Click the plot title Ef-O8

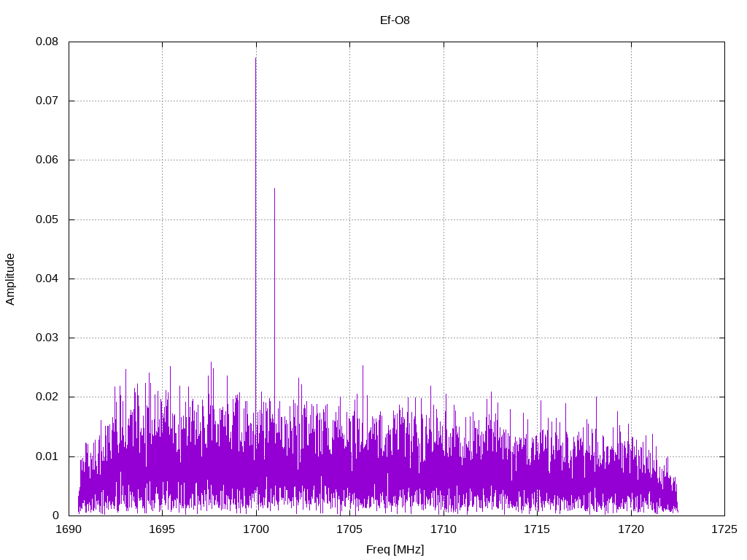395,20
